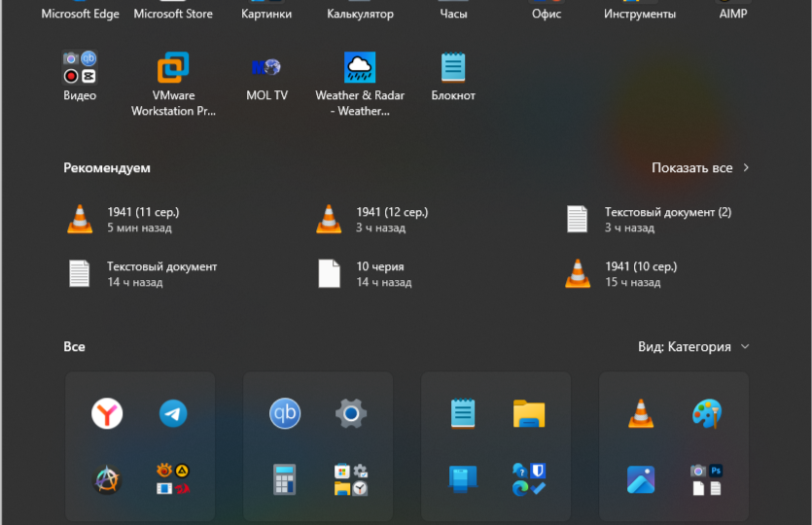Screen dimensions: 812x525
Task: Expand the utilities small icon group
Action: click(351, 479)
